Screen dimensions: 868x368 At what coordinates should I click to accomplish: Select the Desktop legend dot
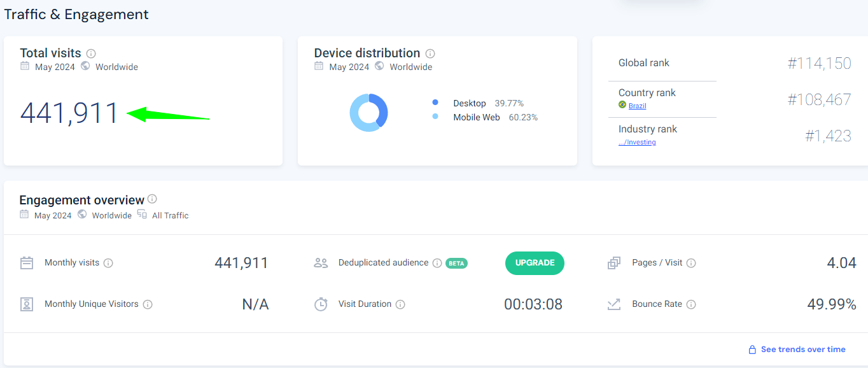[x=435, y=103]
